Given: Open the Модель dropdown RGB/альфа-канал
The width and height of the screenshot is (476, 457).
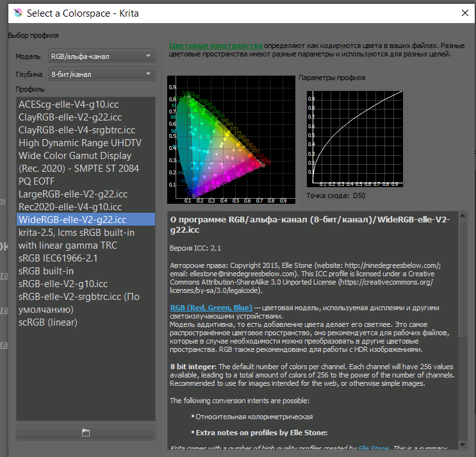Looking at the screenshot, I should pos(102,56).
